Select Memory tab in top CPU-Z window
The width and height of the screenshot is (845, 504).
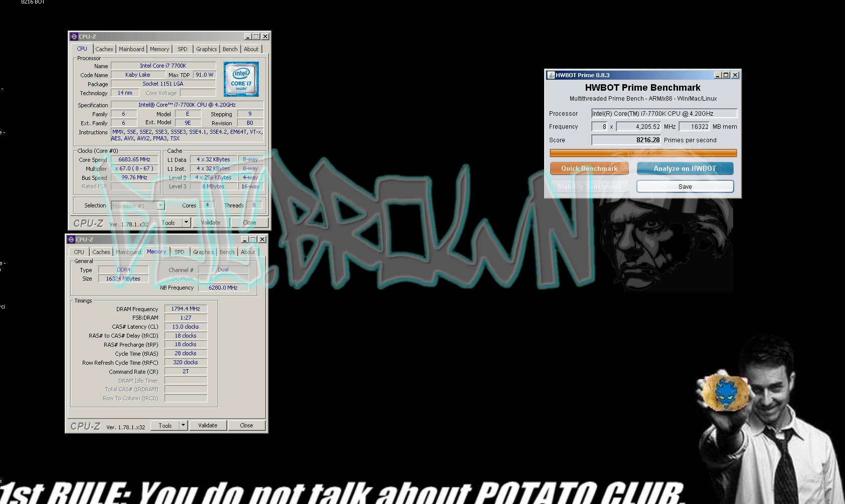point(159,49)
